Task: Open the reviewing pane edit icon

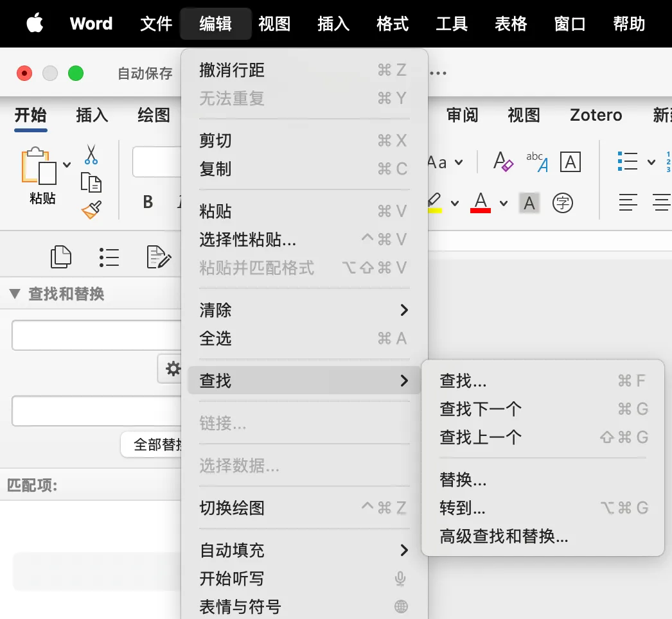Action: coord(159,257)
